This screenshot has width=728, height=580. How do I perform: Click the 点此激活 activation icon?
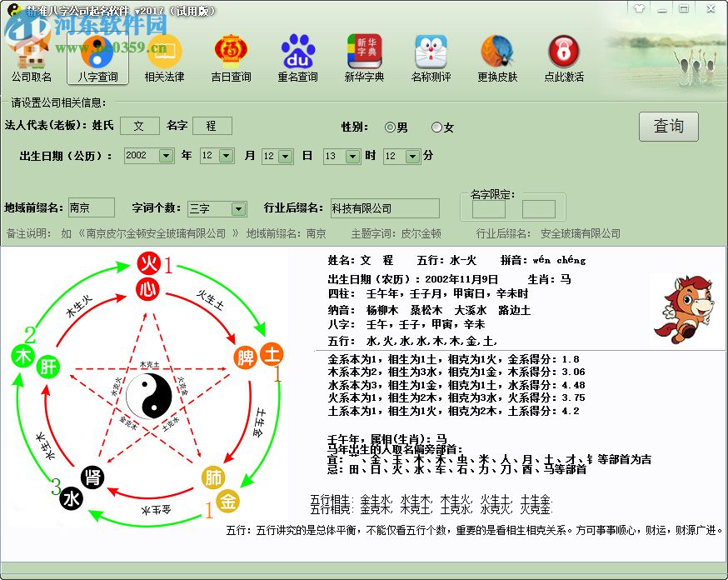tap(564, 56)
